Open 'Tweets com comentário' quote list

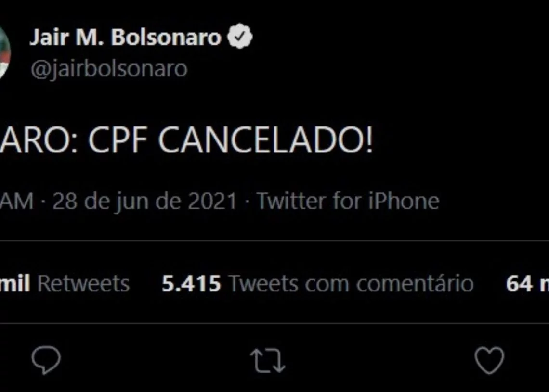[351, 283]
